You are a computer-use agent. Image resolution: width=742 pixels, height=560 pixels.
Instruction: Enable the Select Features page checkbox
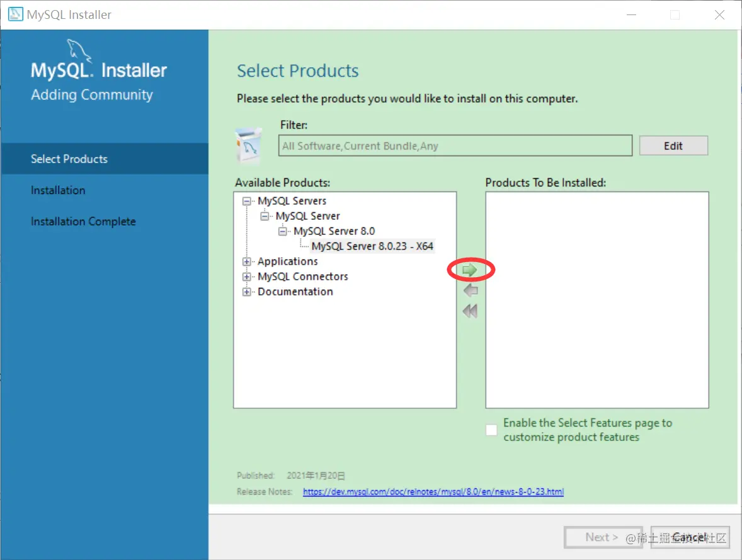[492, 430]
